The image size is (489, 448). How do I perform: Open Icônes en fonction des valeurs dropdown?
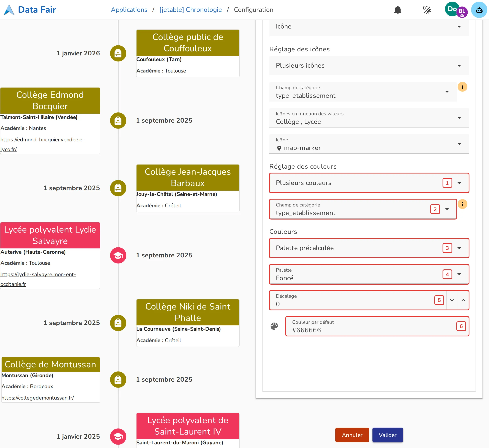pos(369,118)
